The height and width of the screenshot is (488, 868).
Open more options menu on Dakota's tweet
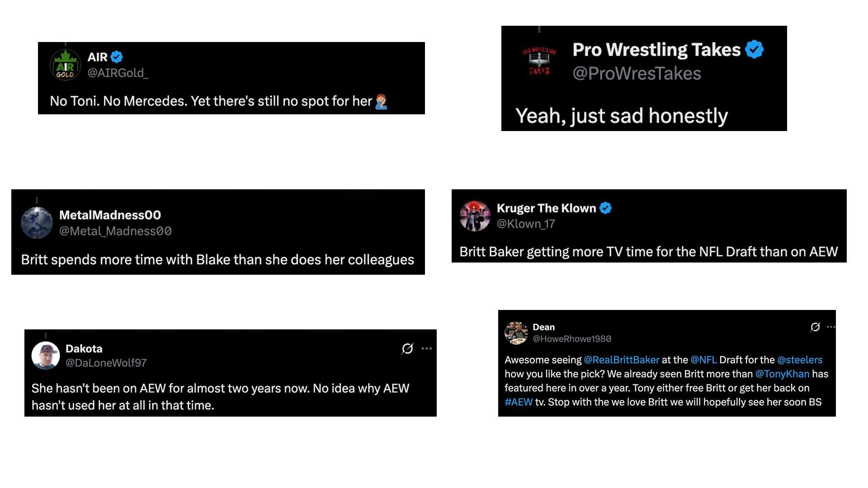427,348
